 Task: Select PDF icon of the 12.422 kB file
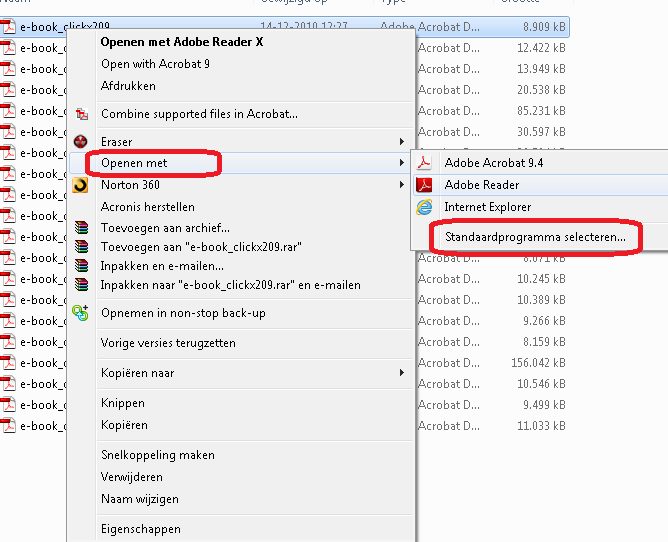8,48
